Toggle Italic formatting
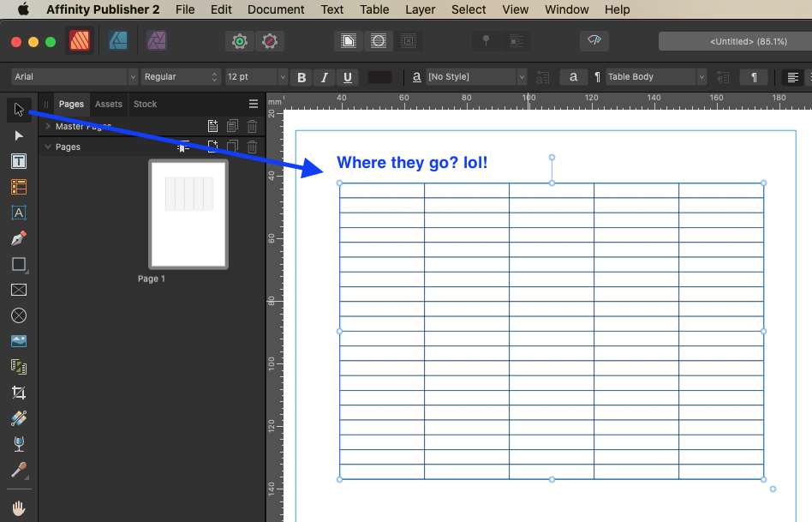 pos(324,77)
